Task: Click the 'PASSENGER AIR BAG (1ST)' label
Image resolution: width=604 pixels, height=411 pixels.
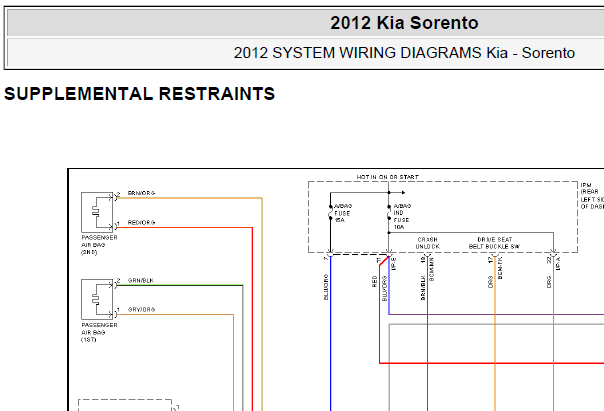Action: pyautogui.click(x=99, y=332)
